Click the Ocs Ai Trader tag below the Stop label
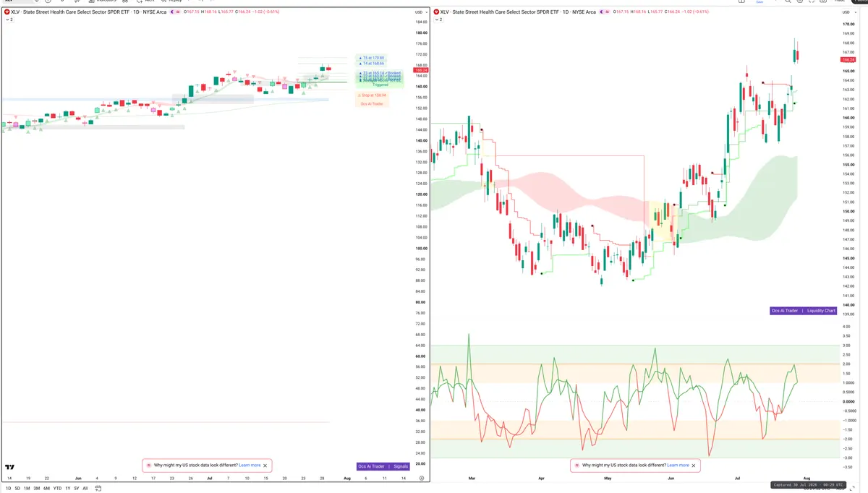Screen dimensions: 868x493 coord(373,103)
